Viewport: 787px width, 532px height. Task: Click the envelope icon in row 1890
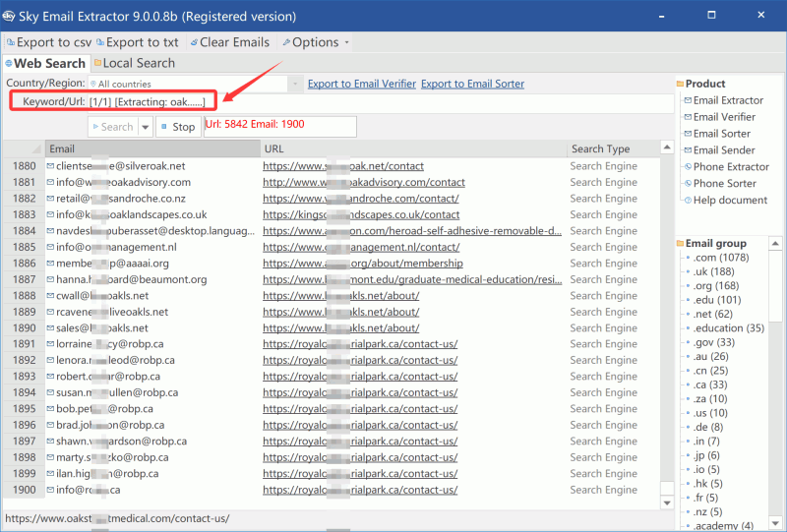pyautogui.click(x=51, y=328)
